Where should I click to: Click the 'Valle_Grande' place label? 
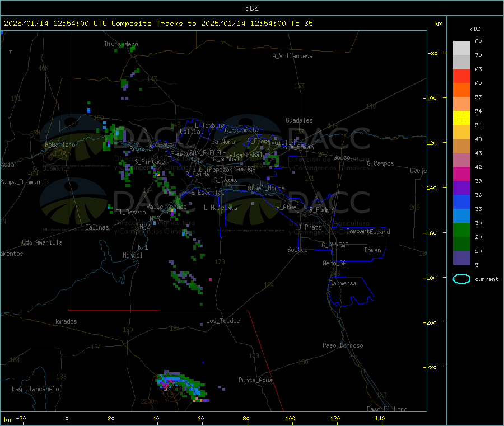click(166, 207)
